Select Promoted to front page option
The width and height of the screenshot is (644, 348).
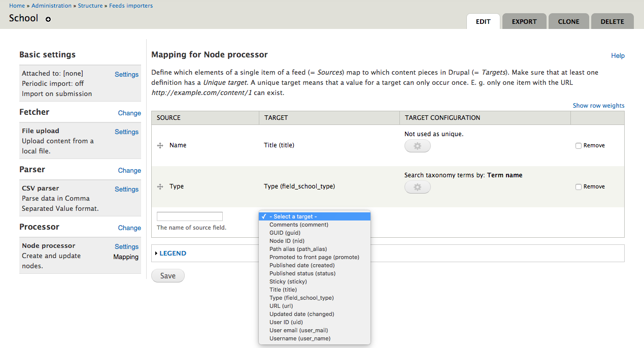(x=315, y=257)
